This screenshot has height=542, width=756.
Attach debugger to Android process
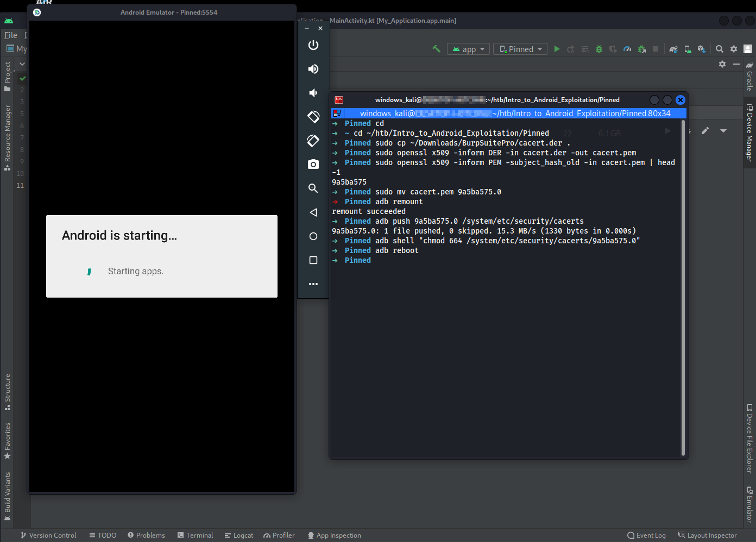point(641,49)
